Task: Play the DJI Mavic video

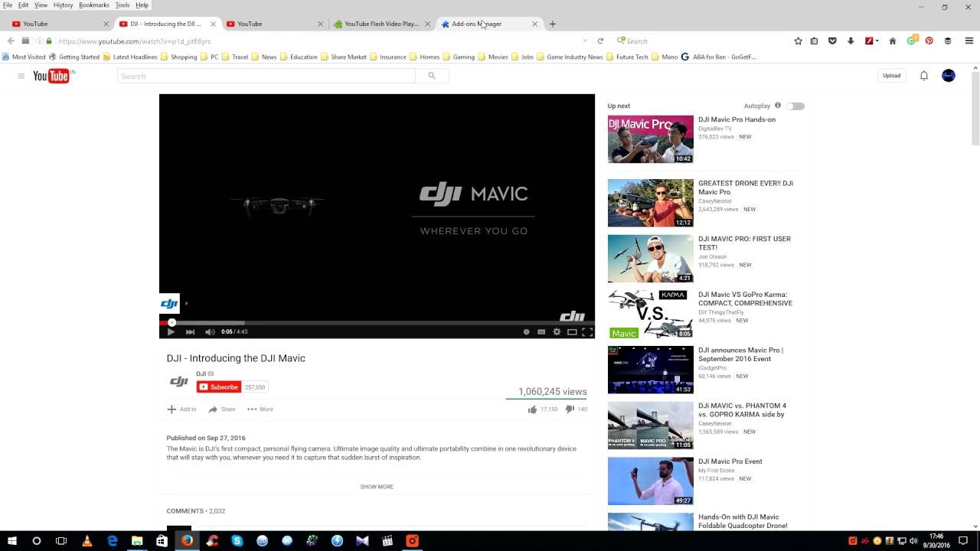Action: pyautogui.click(x=171, y=332)
